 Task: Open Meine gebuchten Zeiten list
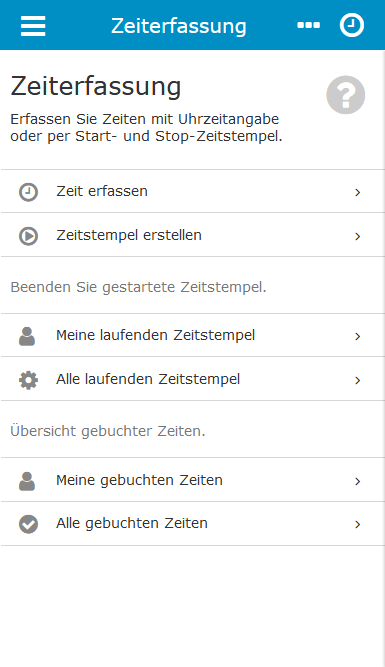[192, 480]
